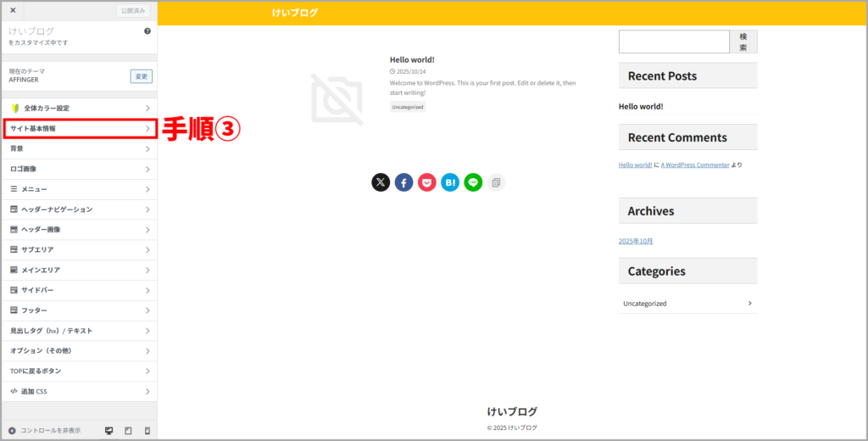This screenshot has width=868, height=441.
Task: Click the Hatena Bookmark B! icon
Action: coord(450,182)
